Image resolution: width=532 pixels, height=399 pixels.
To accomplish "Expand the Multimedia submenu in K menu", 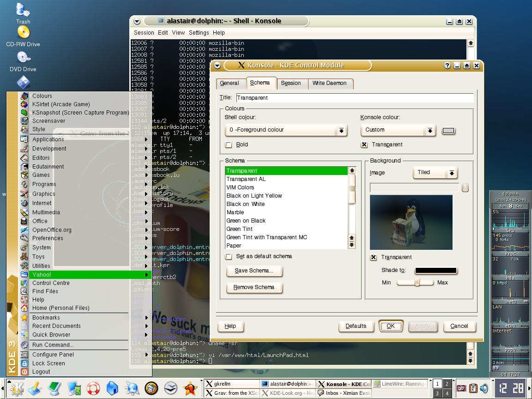I will (x=85, y=212).
